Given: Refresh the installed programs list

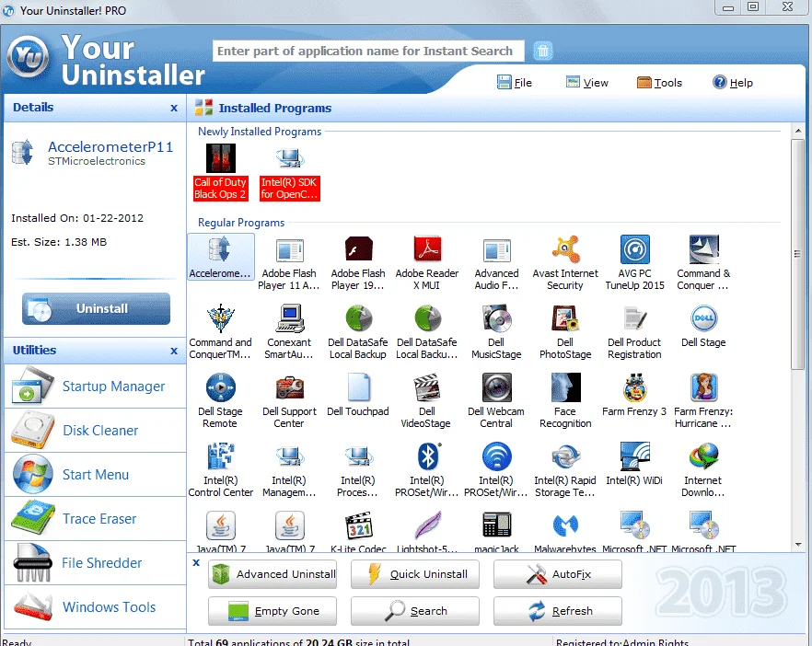Looking at the screenshot, I should (558, 611).
